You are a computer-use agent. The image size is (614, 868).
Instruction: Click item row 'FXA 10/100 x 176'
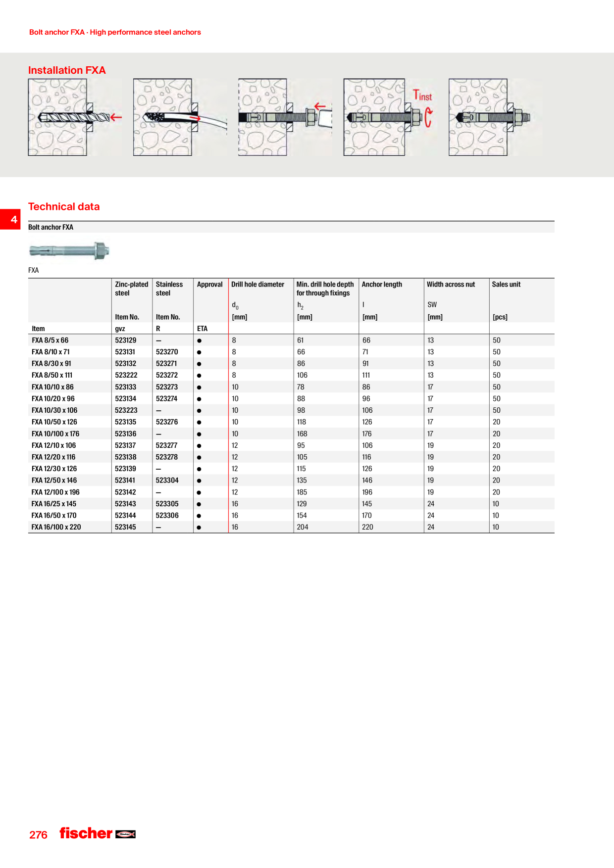click(291, 434)
